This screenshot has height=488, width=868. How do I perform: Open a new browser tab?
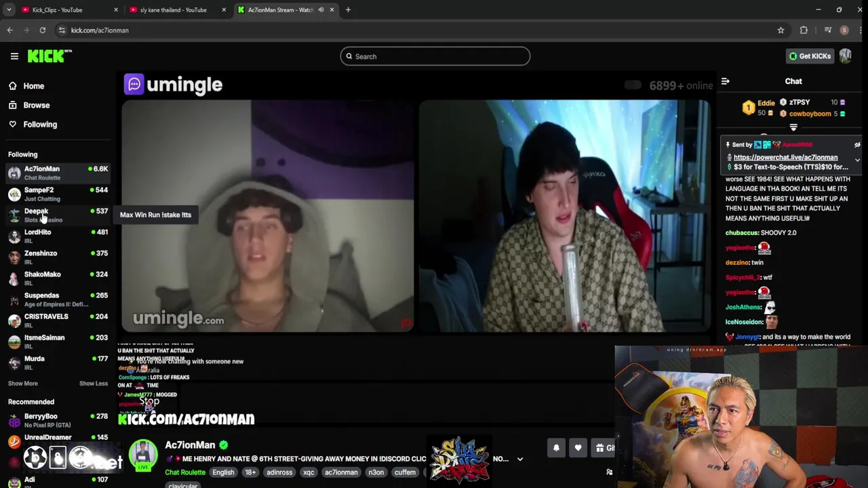point(348,9)
